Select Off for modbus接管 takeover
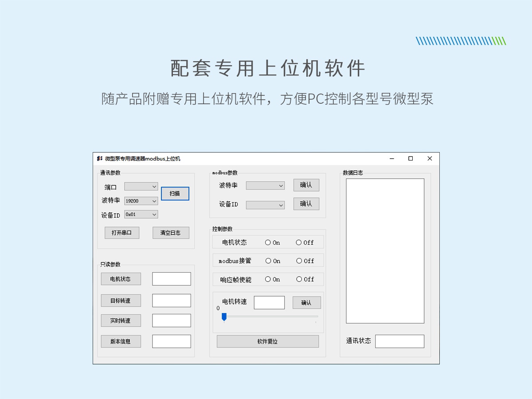 (300, 261)
